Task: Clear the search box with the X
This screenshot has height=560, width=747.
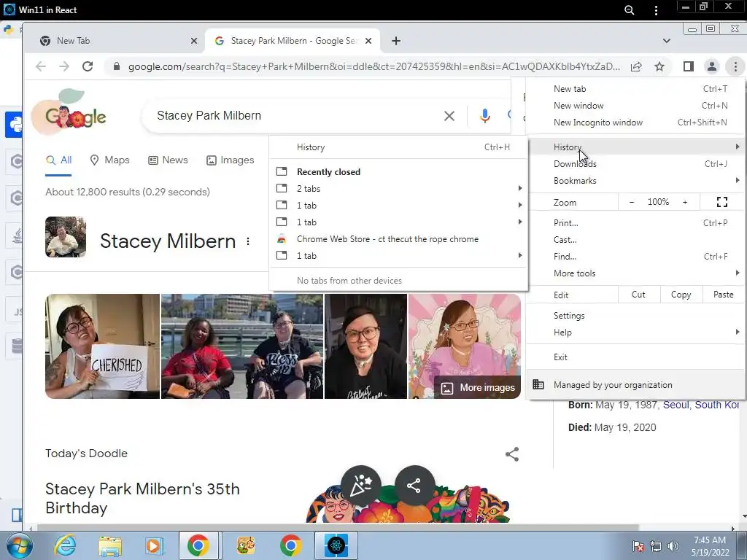Action: tap(449, 116)
